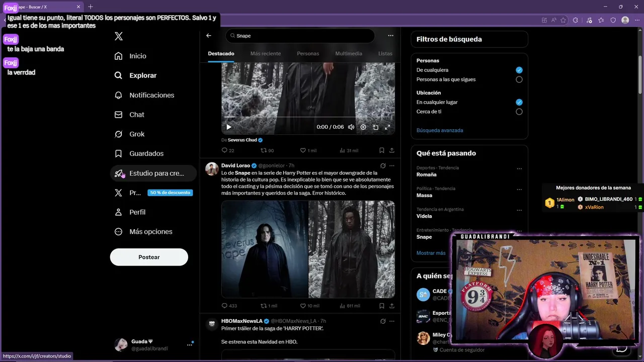This screenshot has width=644, height=362.
Task: Open a new browser tab
Action: coord(91,7)
